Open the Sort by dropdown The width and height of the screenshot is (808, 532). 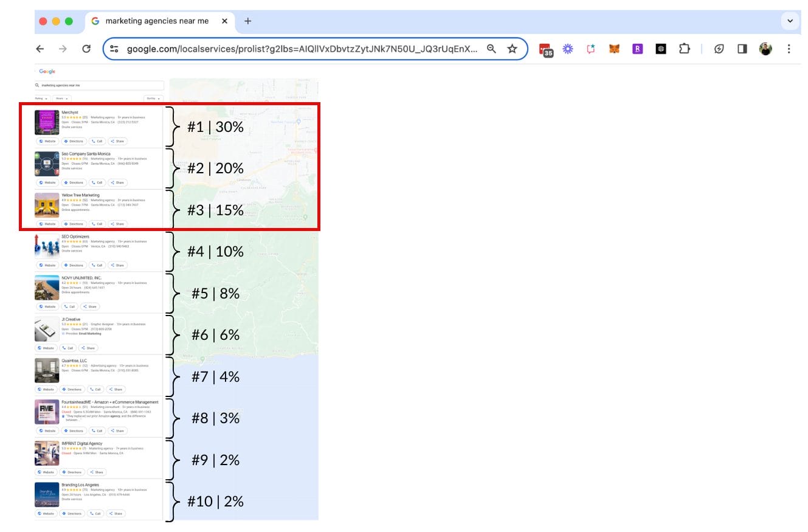coord(153,98)
